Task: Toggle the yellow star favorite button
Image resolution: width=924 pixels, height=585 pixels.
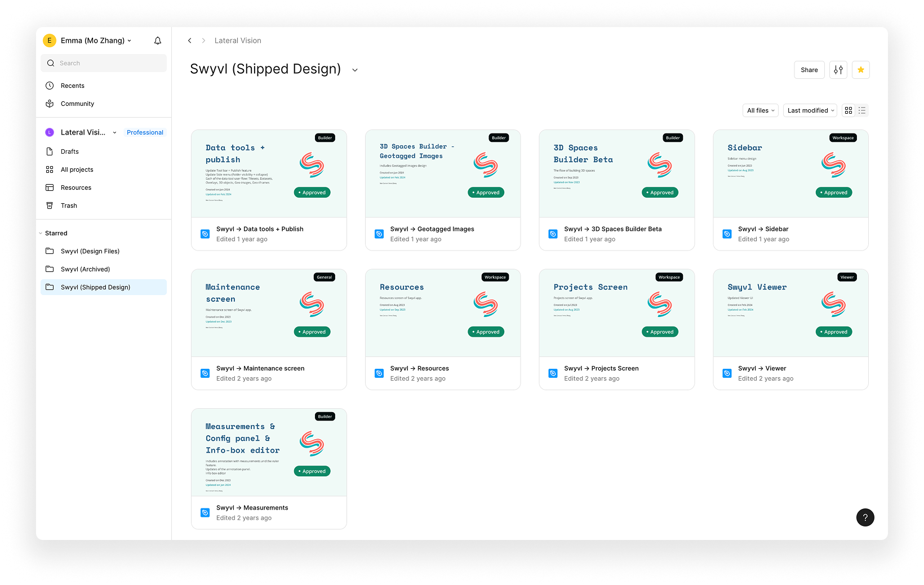Action: [x=860, y=70]
